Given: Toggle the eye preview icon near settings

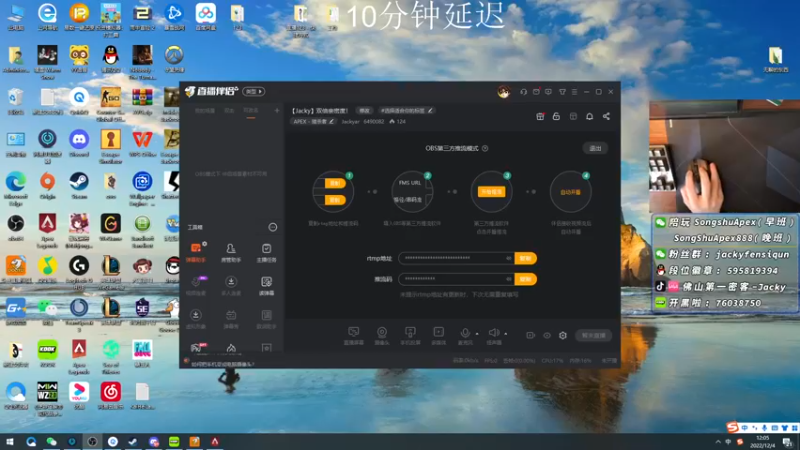Looking at the screenshot, I should pos(547,335).
